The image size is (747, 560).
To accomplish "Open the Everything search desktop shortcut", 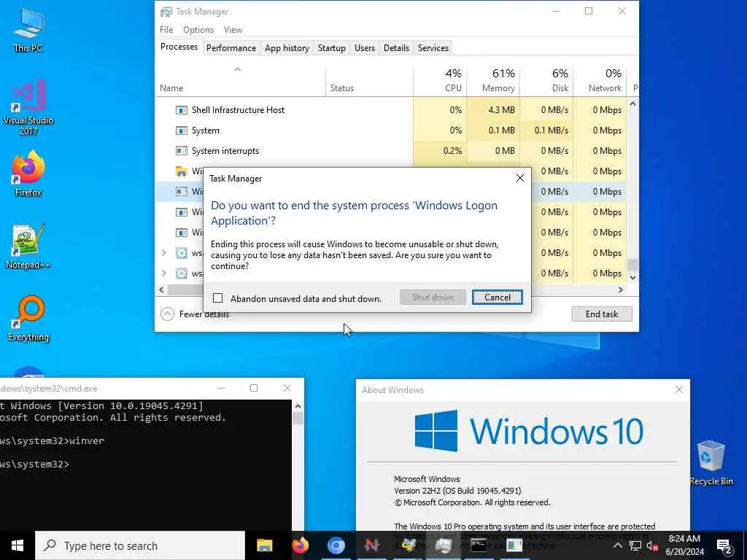I will pos(28,319).
